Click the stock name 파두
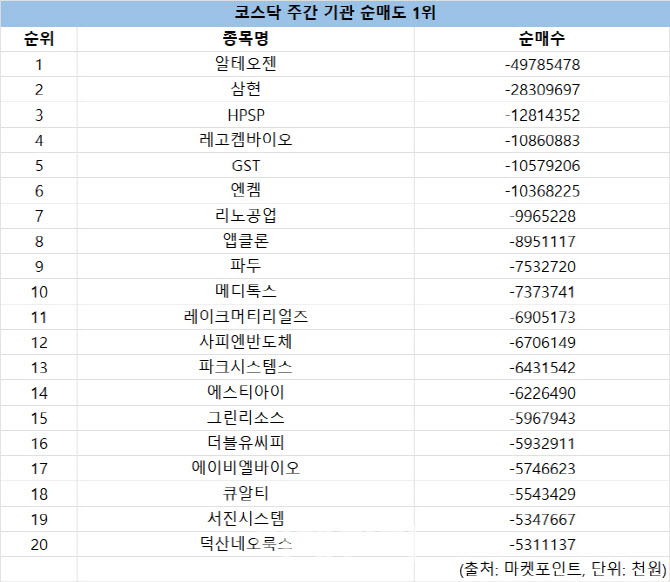This screenshot has width=670, height=582. coord(246,266)
